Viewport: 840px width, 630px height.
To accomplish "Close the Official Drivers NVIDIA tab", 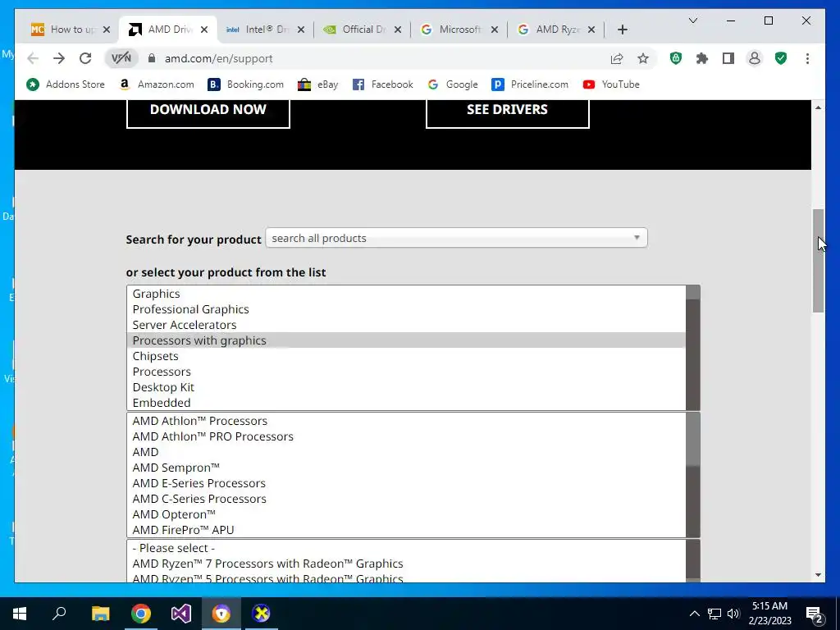I will click(x=398, y=30).
